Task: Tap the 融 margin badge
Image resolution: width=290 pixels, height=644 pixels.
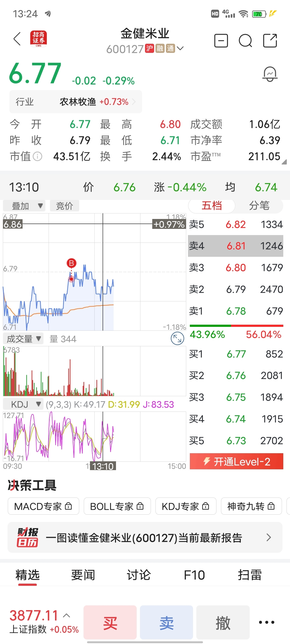Action: pyautogui.click(x=160, y=48)
